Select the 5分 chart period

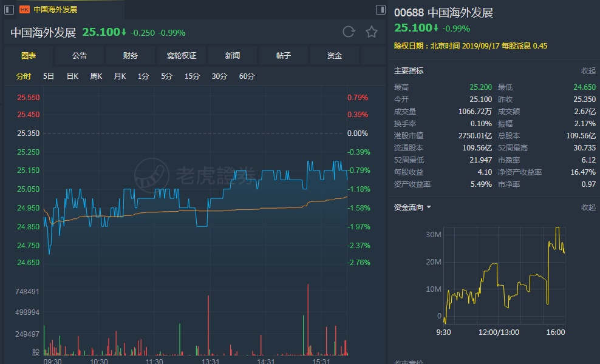166,76
